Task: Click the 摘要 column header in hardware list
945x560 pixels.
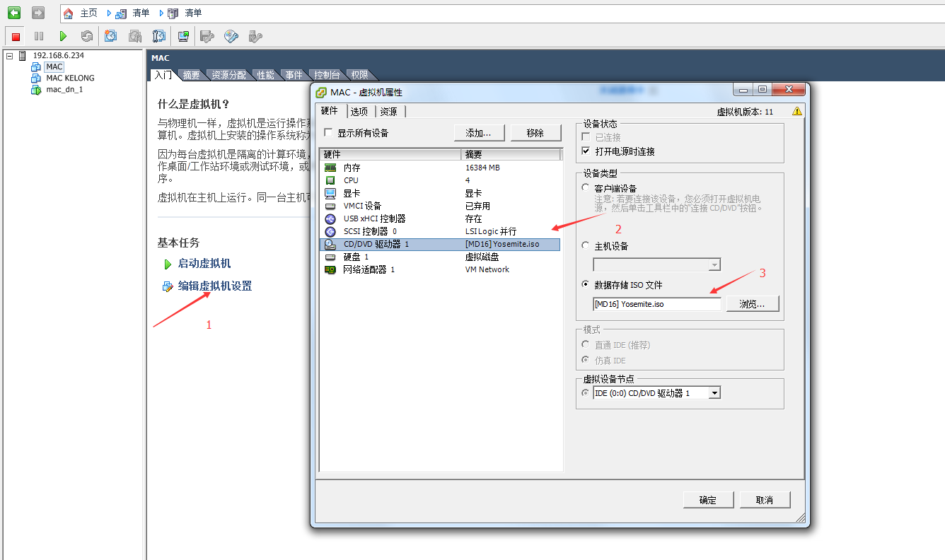Action: [x=511, y=154]
